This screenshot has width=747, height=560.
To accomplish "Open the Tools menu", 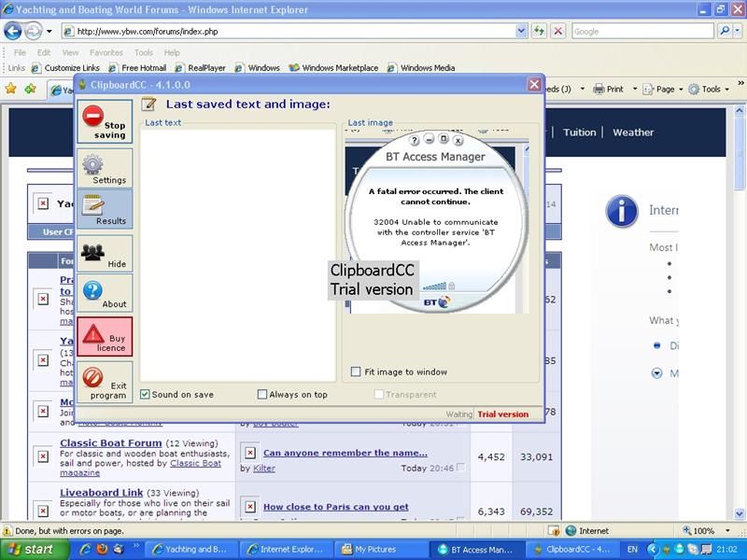I will click(x=142, y=52).
